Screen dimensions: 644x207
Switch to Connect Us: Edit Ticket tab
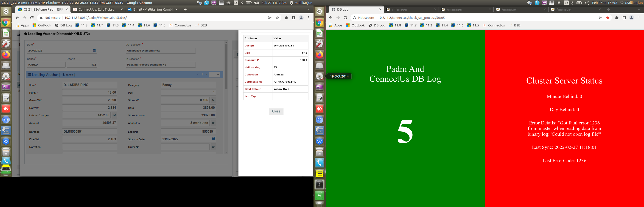point(96,9)
